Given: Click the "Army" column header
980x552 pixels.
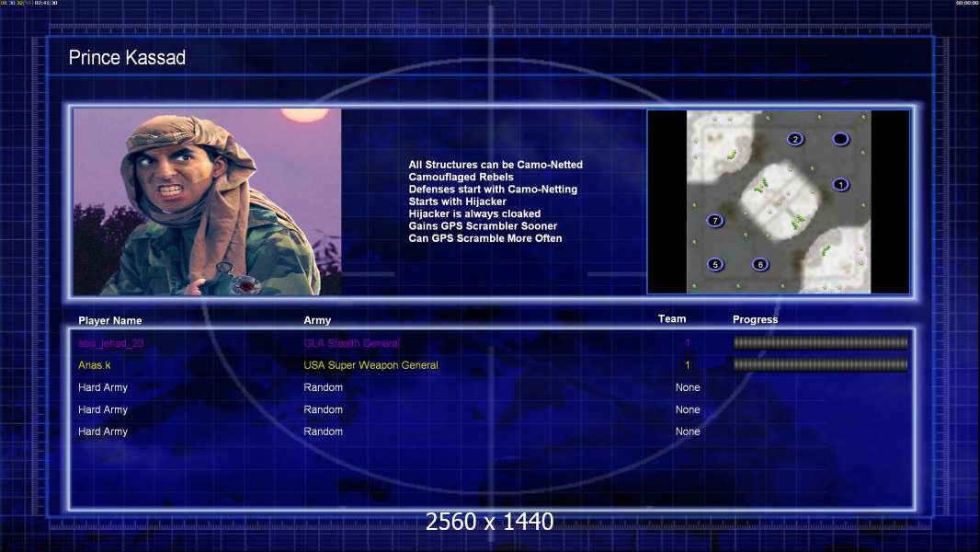Looking at the screenshot, I should (317, 320).
